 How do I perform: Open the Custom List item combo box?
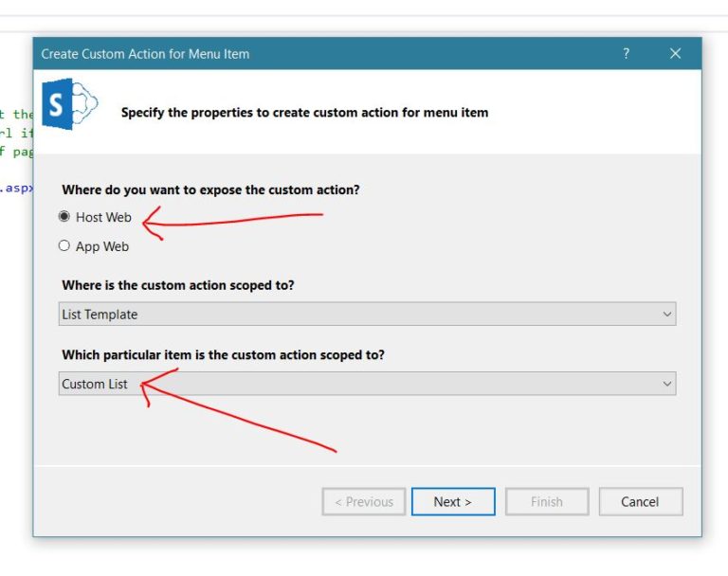point(367,384)
